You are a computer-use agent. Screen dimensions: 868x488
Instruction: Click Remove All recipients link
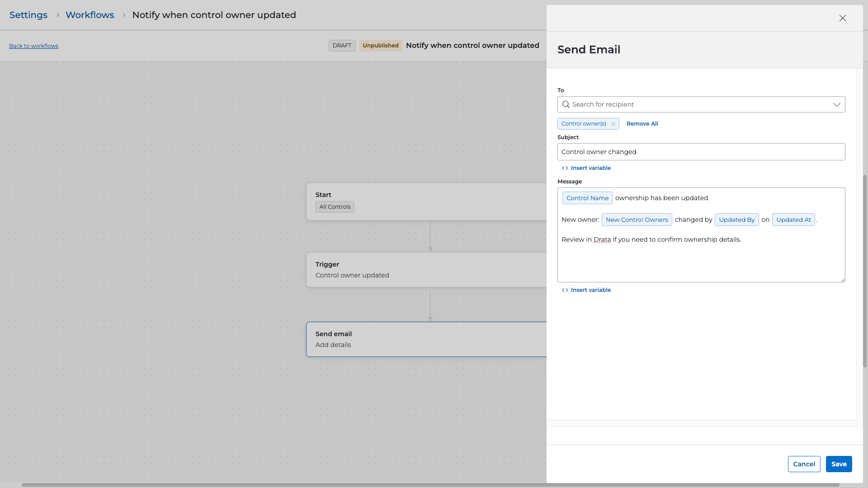[x=642, y=124]
